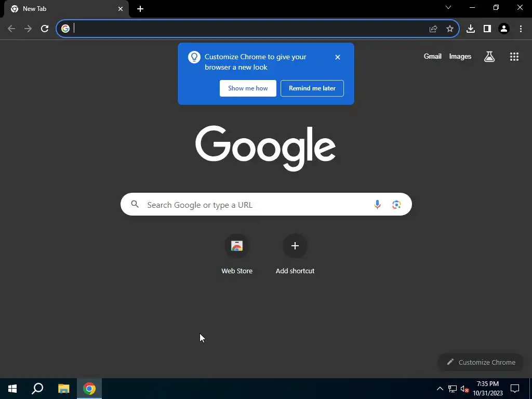Click the Chrome taskbar icon
The image size is (532, 399).
point(89,389)
